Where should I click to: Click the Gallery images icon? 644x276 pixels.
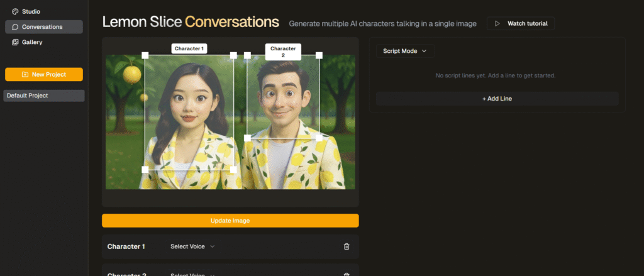[x=15, y=42]
